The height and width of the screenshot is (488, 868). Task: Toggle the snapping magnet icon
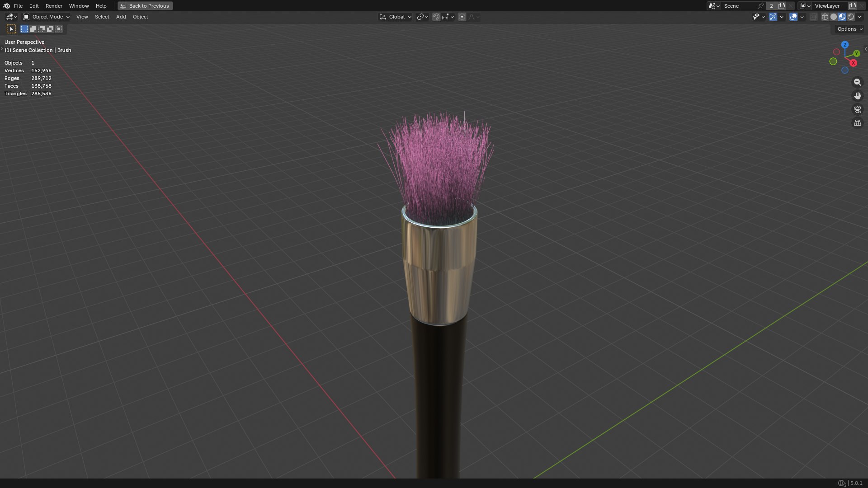coord(436,17)
